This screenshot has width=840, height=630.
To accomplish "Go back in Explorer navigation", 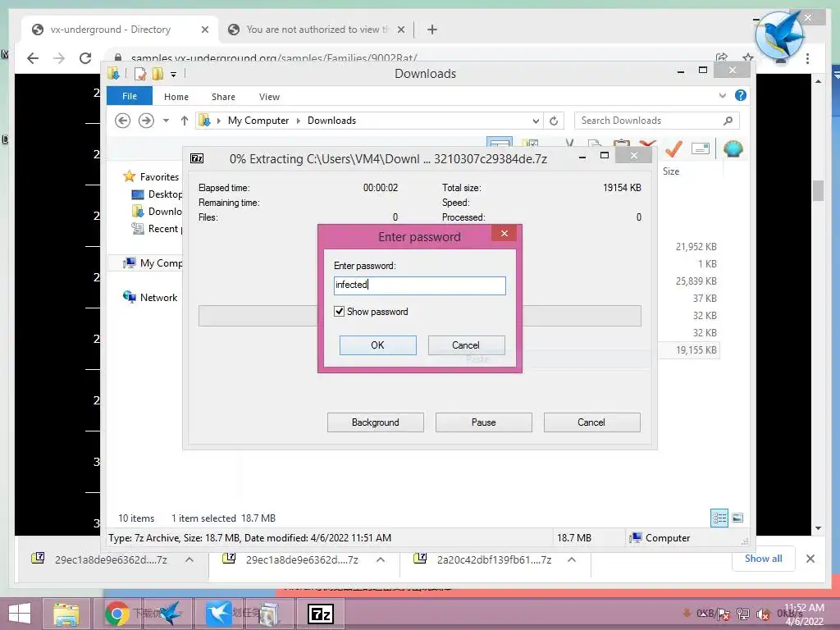I will pos(123,121).
